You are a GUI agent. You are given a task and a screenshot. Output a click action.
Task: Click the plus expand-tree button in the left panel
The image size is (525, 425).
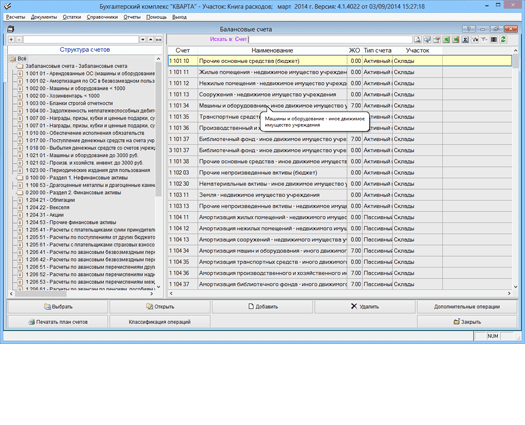tap(11, 40)
